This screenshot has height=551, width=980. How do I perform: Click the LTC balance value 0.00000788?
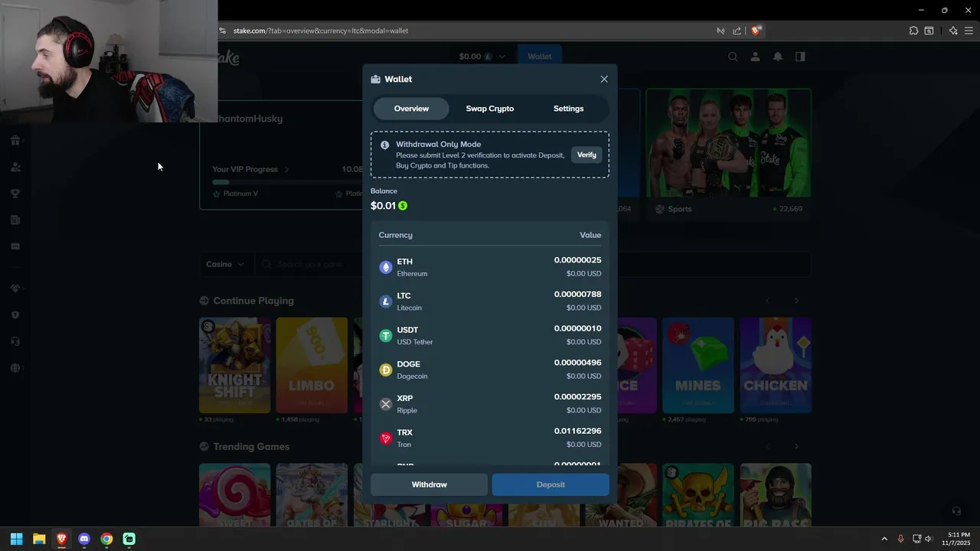coord(577,295)
